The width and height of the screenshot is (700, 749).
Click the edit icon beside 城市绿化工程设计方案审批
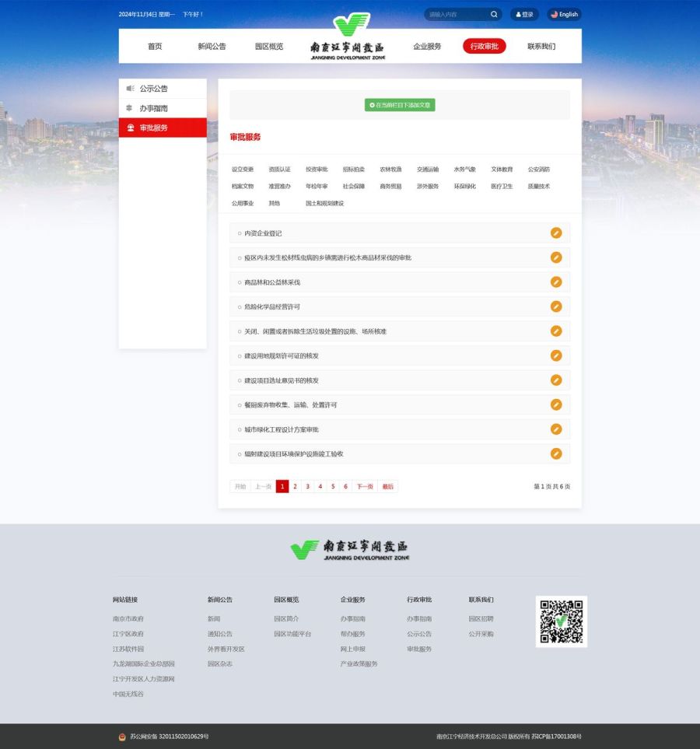556,429
